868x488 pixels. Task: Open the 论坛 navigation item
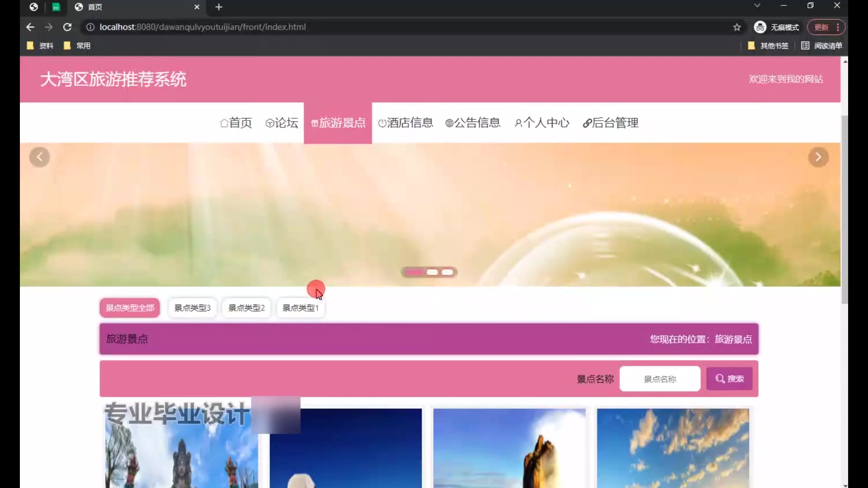(x=282, y=123)
